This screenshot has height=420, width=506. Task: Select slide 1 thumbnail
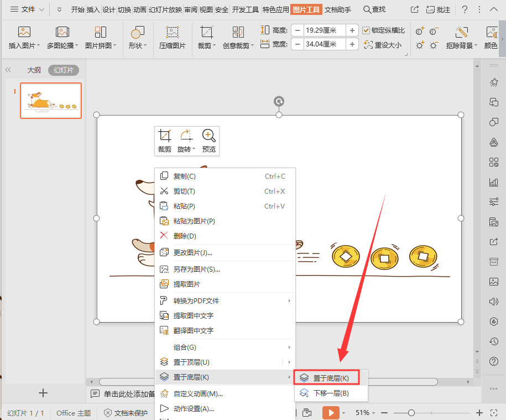51,101
